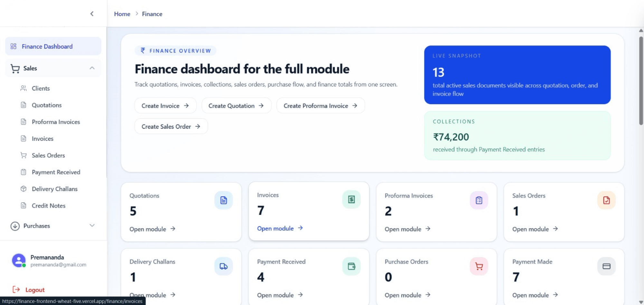The height and width of the screenshot is (305, 644).
Task: Click the Invoices dollar icon on the Invoices card
Action: [351, 199]
